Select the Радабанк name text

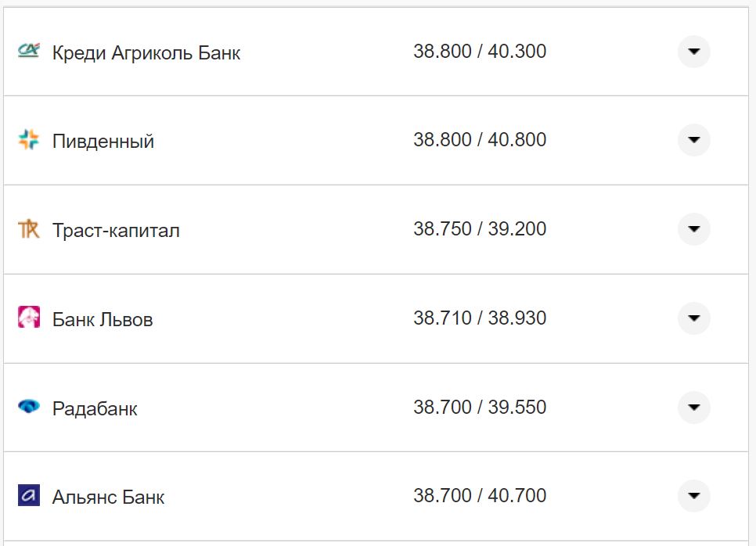(x=95, y=409)
